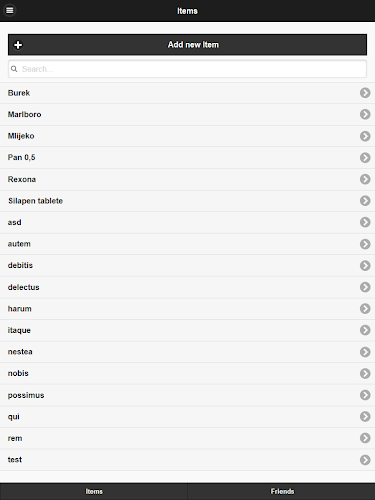The height and width of the screenshot is (500, 375).
Task: Select the debitis list entry
Action: pos(187,265)
